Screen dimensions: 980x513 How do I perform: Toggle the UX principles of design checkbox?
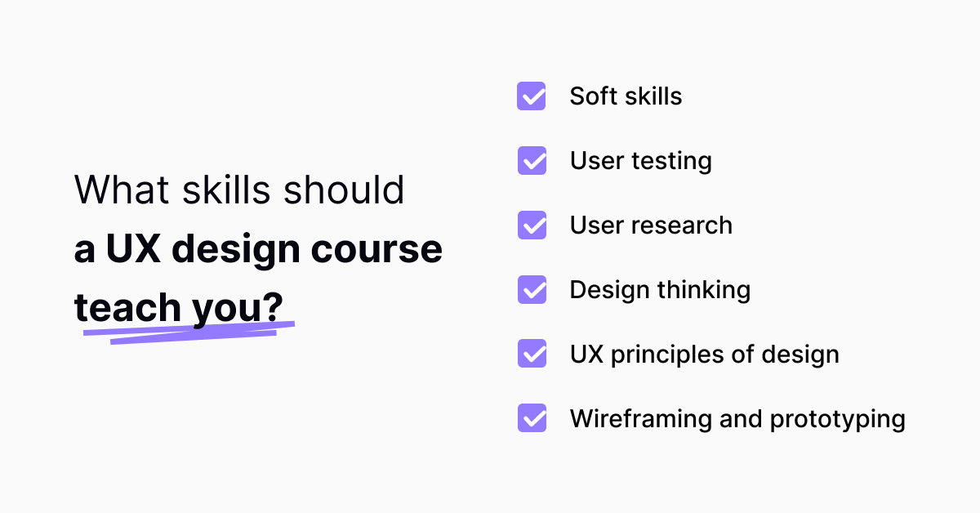(532, 355)
